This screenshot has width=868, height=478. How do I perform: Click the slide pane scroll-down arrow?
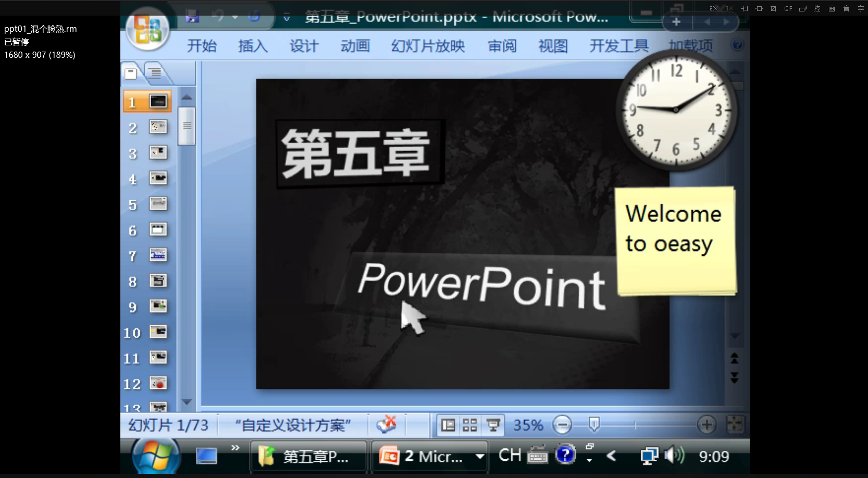735,337
